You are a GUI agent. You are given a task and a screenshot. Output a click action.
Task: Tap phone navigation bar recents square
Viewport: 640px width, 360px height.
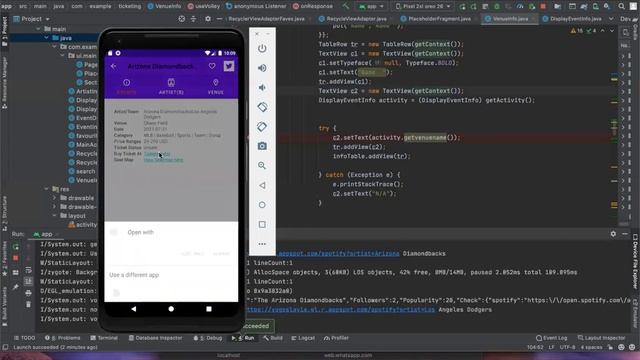(209, 309)
